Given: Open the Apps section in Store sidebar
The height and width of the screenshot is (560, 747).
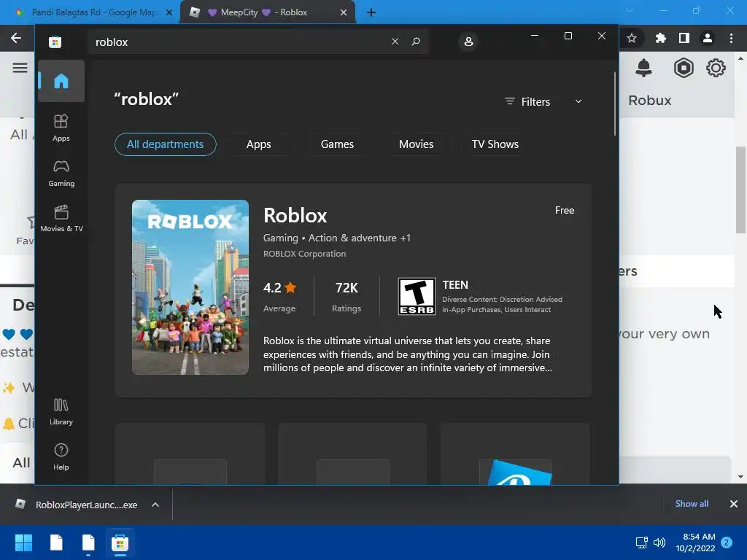Looking at the screenshot, I should tap(61, 128).
